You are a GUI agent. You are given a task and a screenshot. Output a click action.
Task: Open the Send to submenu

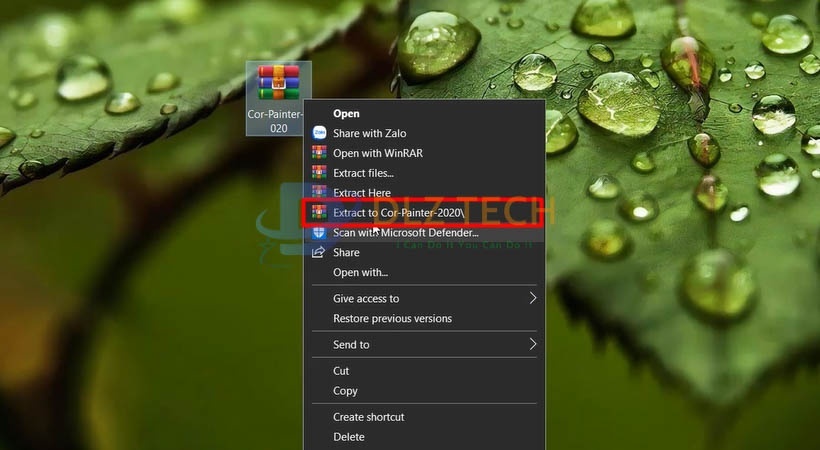[424, 344]
